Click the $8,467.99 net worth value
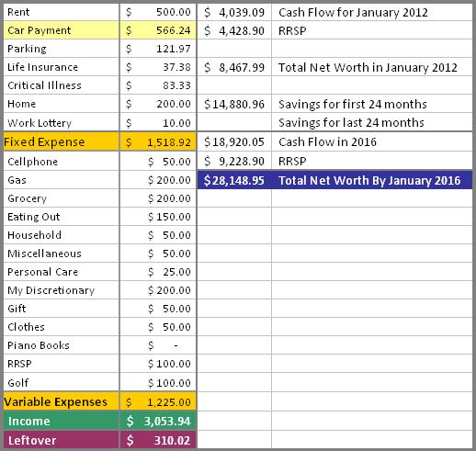The width and height of the screenshot is (476, 451). [234, 67]
